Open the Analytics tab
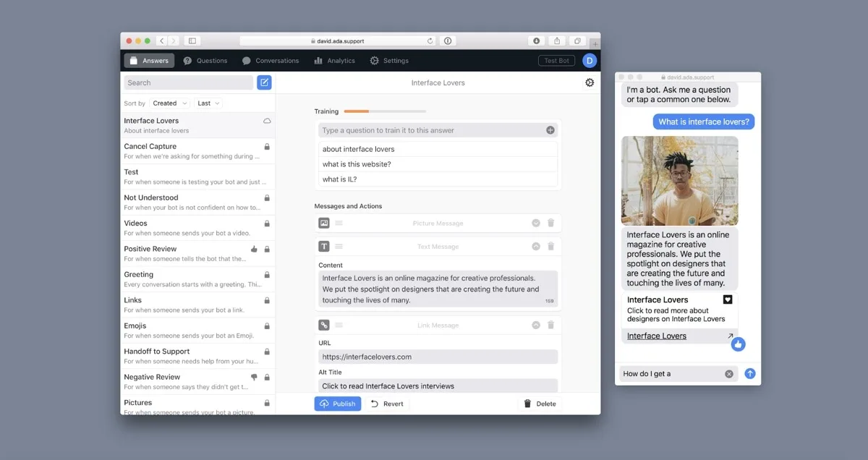The height and width of the screenshot is (460, 868). coord(335,61)
